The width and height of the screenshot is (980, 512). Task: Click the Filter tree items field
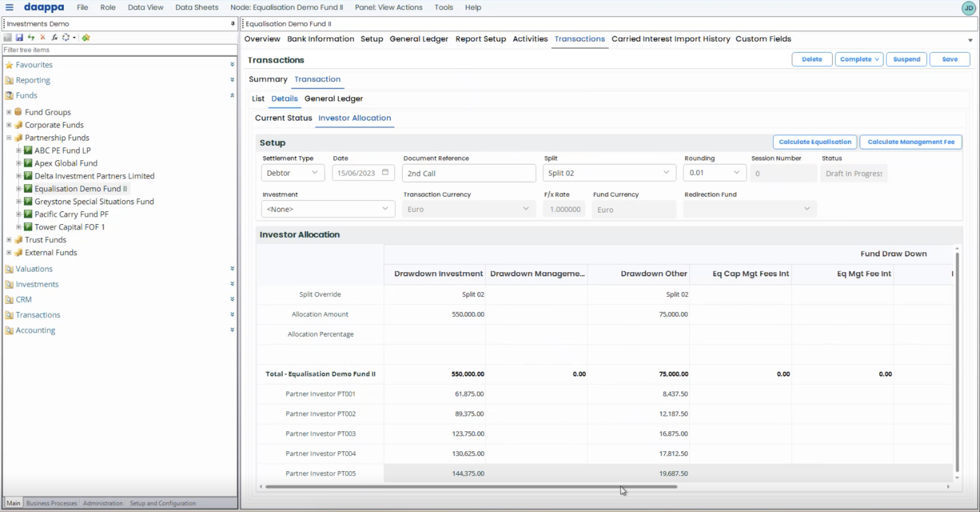coord(120,50)
